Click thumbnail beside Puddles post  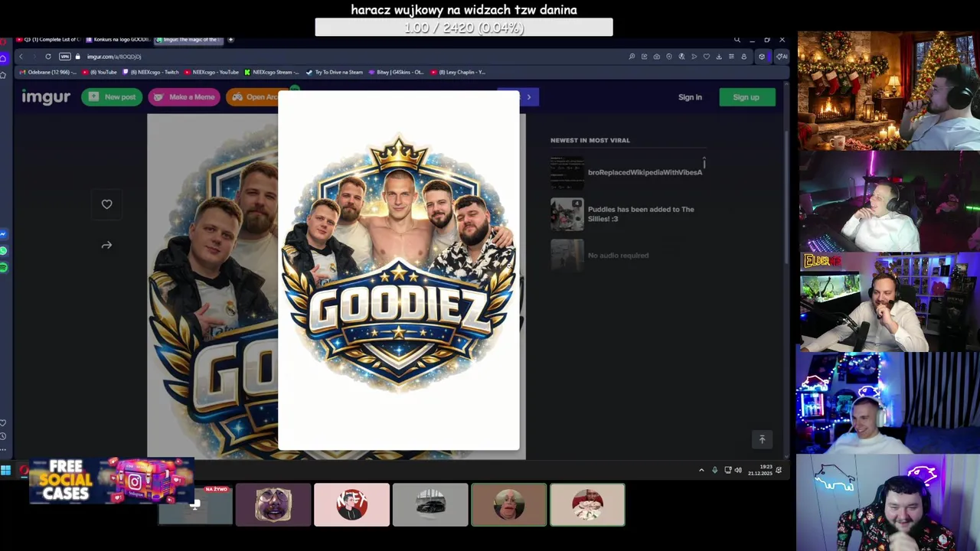click(567, 214)
